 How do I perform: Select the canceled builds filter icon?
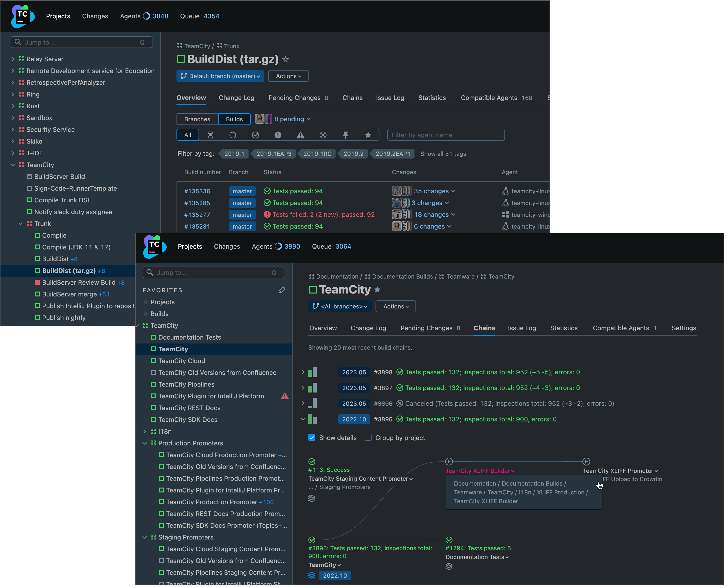[x=323, y=135]
